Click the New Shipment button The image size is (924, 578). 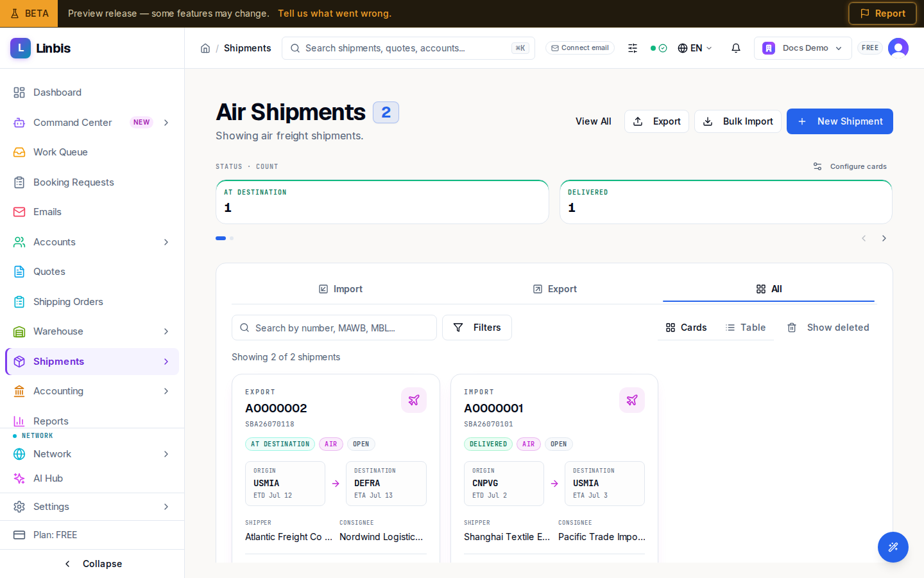click(x=840, y=121)
